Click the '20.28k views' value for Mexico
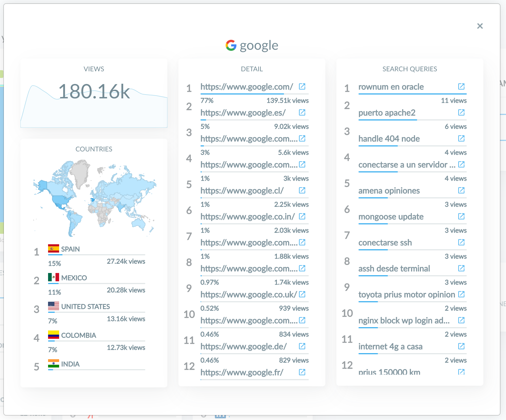 pyautogui.click(x=126, y=290)
